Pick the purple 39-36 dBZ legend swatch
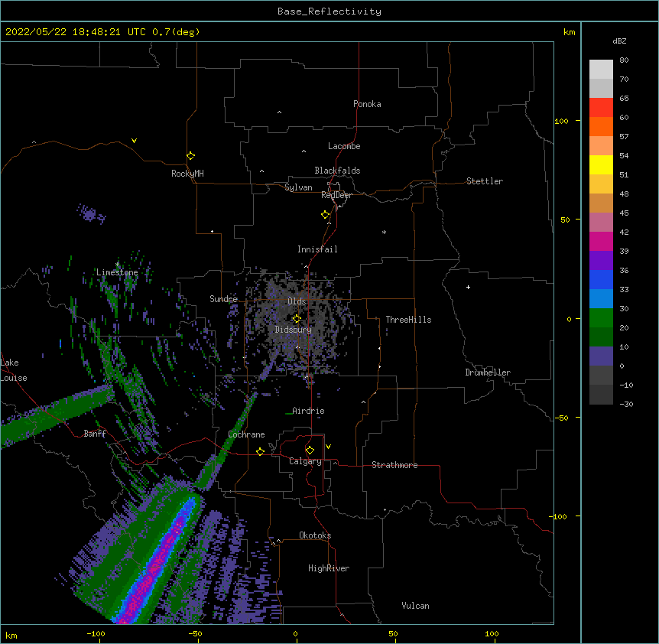This screenshot has width=659, height=644. [601, 261]
